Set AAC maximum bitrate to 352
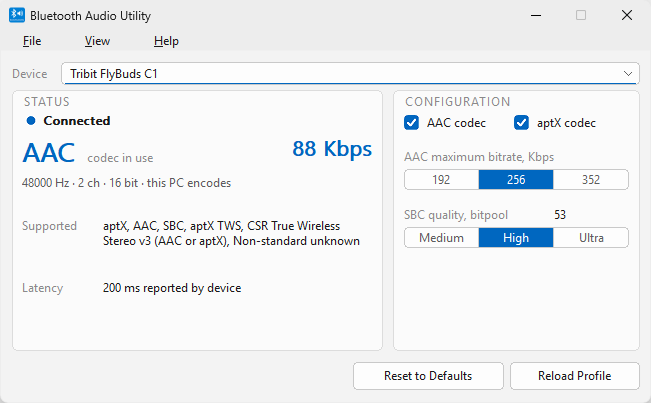651x403 pixels. pos(590,180)
